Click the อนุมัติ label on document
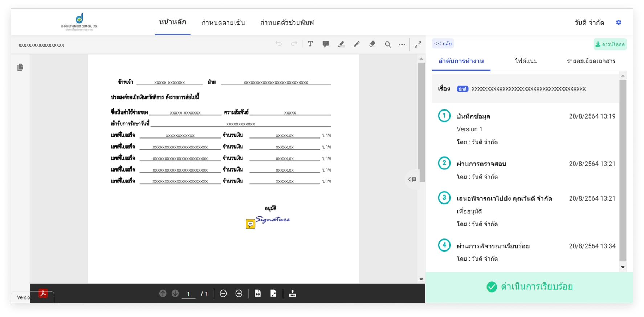The height and width of the screenshot is (317, 644). pyautogui.click(x=270, y=208)
